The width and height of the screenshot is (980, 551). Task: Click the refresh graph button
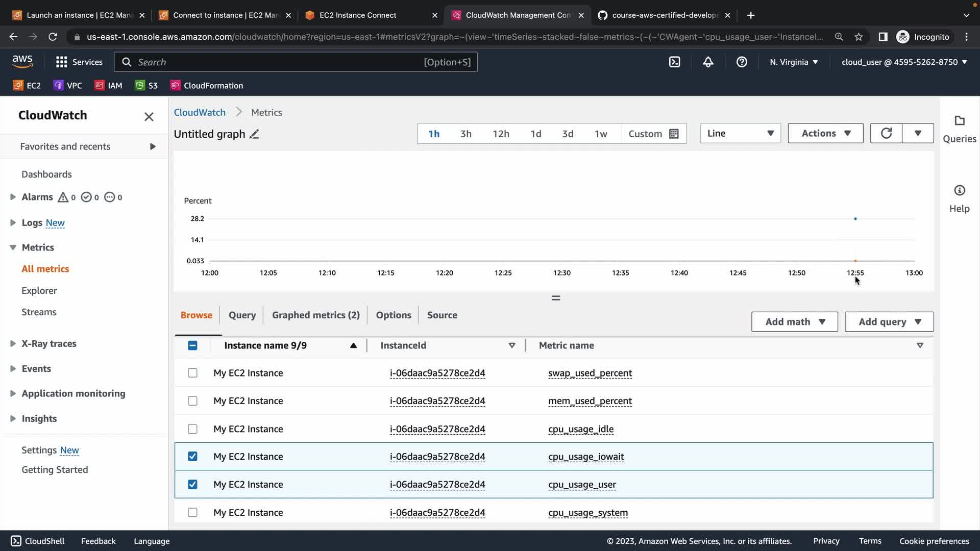point(886,133)
